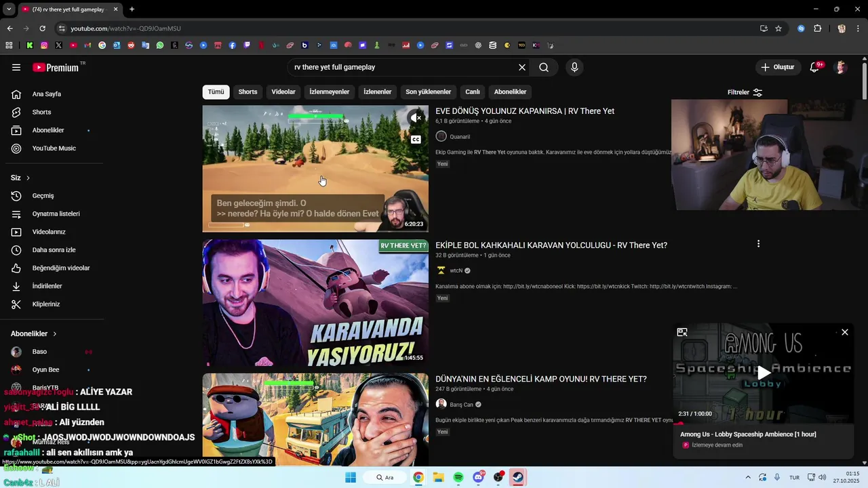Open the wtcN channel link
Image resolution: width=868 pixels, height=488 pixels.
click(x=456, y=270)
